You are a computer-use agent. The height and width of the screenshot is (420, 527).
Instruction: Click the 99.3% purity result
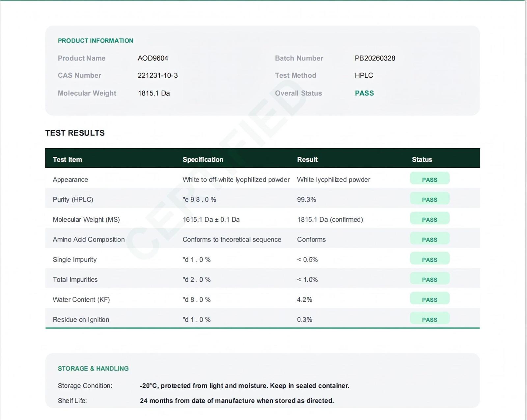[x=306, y=199]
